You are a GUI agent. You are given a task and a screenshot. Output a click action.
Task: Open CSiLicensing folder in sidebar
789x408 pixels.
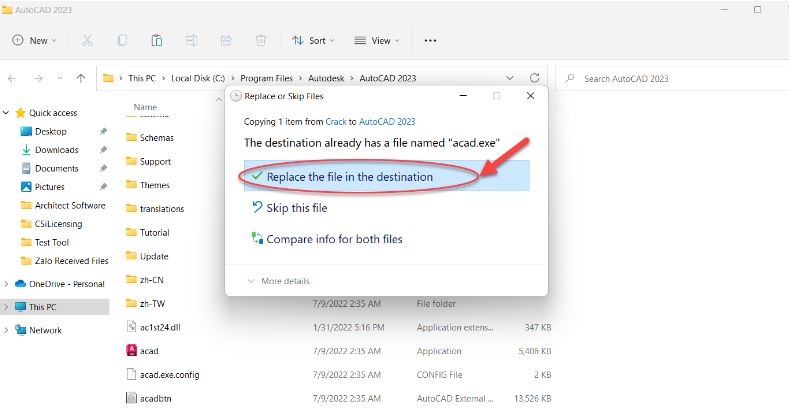tap(58, 224)
